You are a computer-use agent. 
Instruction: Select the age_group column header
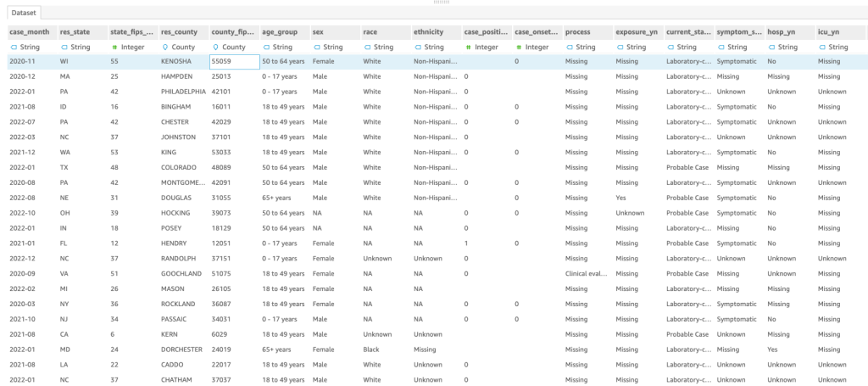coord(285,32)
